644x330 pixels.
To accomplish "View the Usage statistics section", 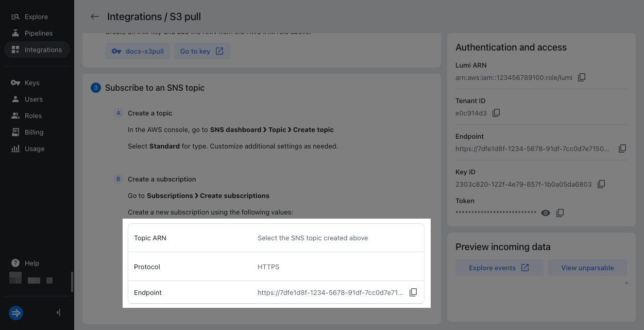I will pyautogui.click(x=34, y=148).
